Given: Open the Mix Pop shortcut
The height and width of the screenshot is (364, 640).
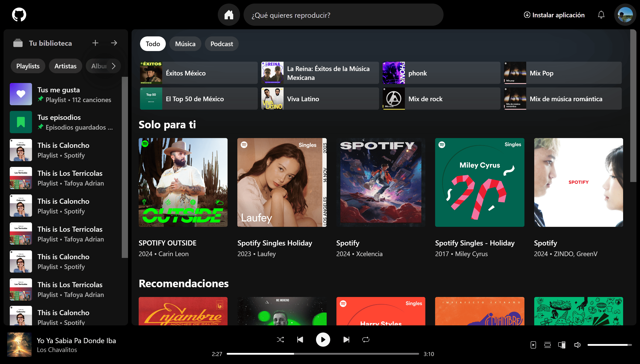Looking at the screenshot, I should (563, 73).
